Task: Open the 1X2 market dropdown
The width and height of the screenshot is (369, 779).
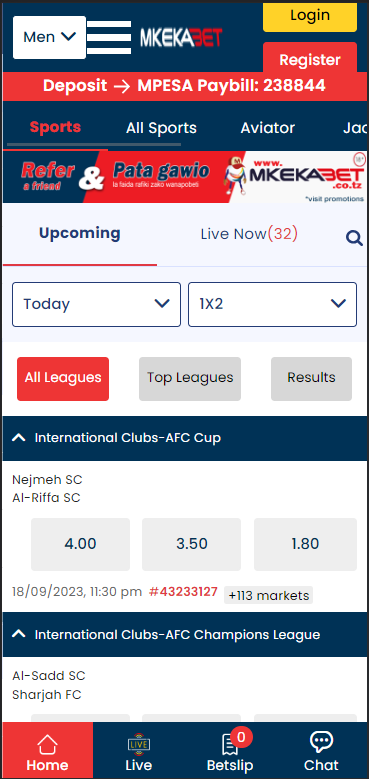Action: (272, 305)
